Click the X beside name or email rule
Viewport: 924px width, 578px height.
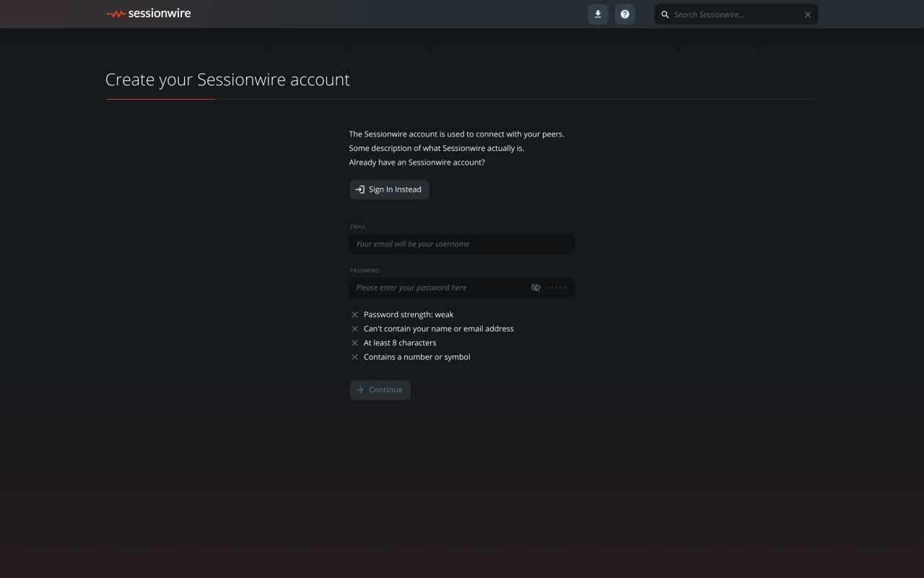coord(354,329)
